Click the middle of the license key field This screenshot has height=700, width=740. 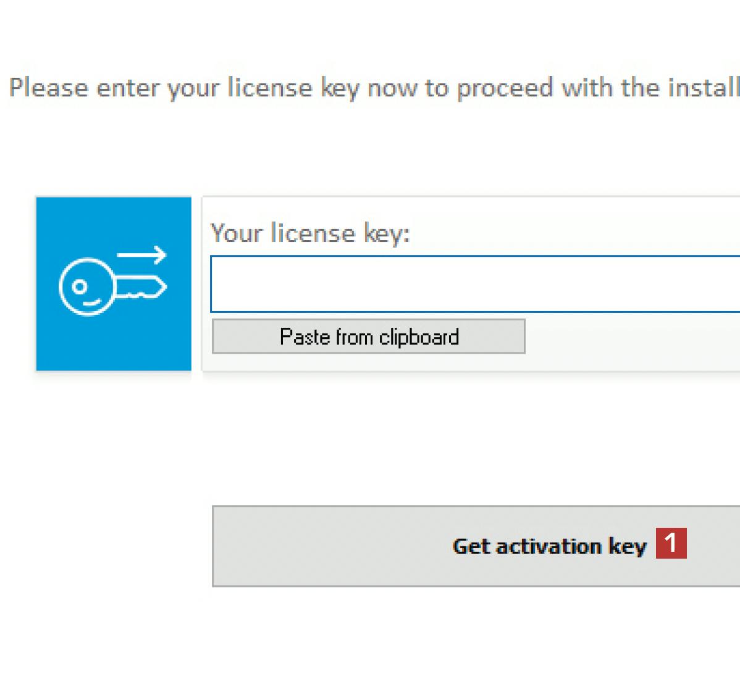(476, 284)
